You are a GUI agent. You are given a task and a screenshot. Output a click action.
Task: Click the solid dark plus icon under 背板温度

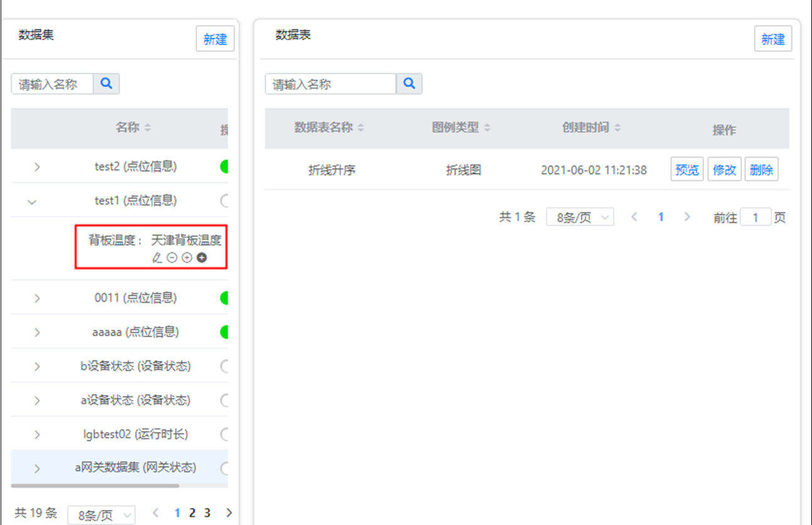202,257
